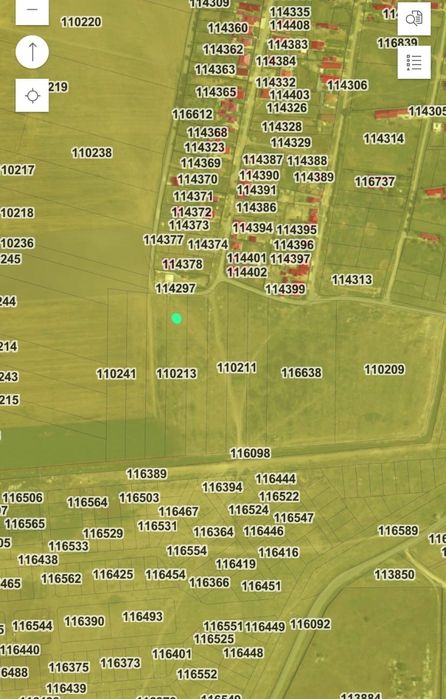Viewport: 446px width, 699px height.
Task: Select parcel label 116375
Action: pyautogui.click(x=69, y=668)
